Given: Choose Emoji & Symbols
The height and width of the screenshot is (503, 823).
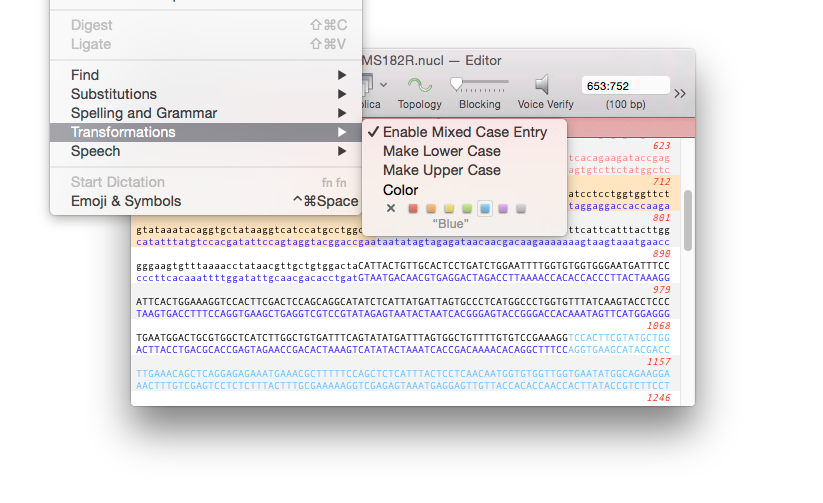Looking at the screenshot, I should pyautogui.click(x=206, y=201).
